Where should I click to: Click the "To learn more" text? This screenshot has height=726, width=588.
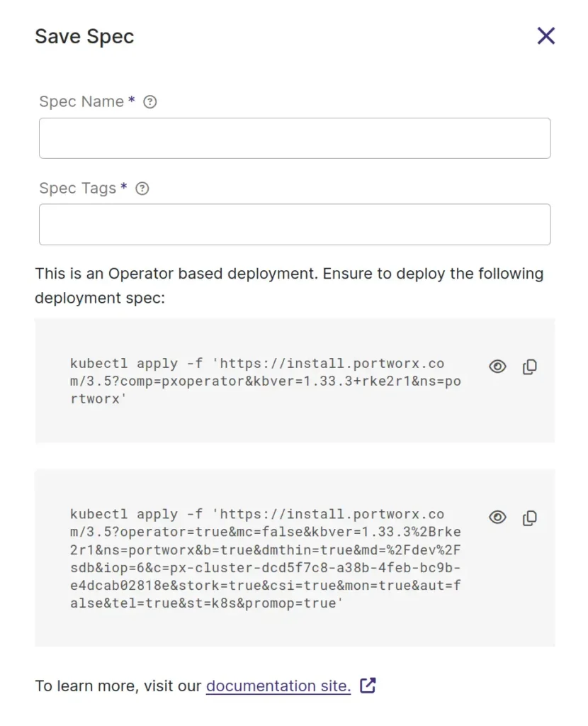[x=118, y=686]
